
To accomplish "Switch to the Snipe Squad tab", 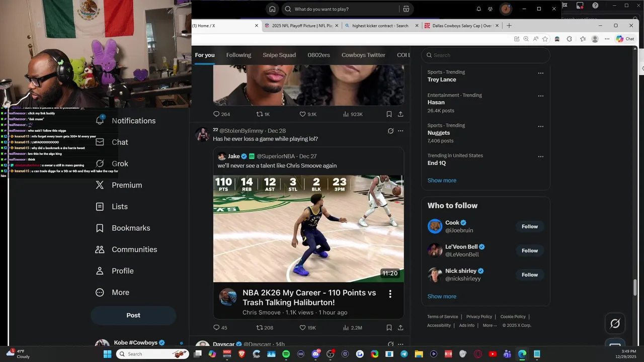I will pos(279,55).
